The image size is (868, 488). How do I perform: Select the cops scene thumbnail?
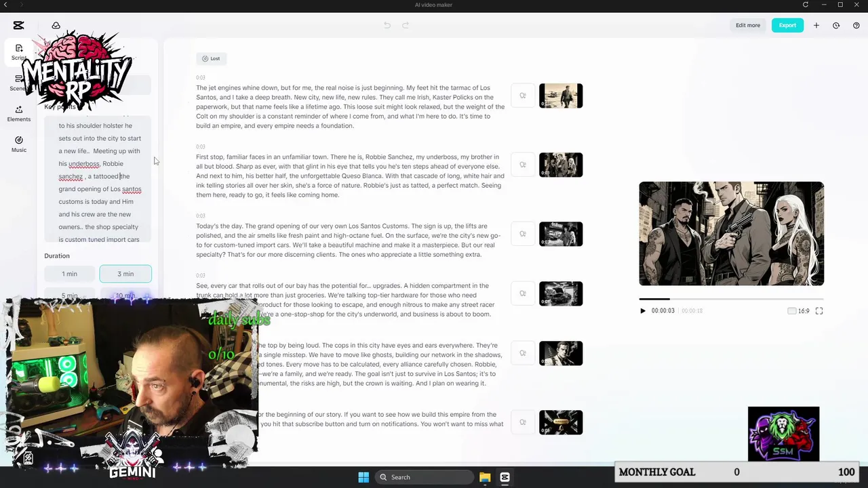click(561, 353)
